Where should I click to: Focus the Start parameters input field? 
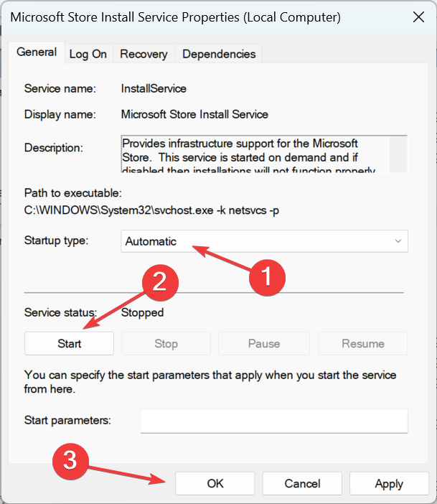tap(274, 421)
